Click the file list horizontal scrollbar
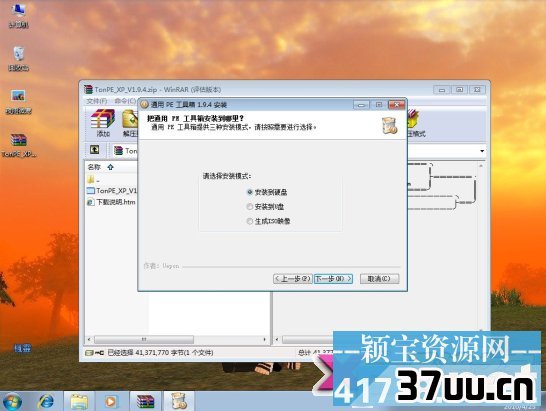This screenshot has height=411, width=546. [177, 339]
